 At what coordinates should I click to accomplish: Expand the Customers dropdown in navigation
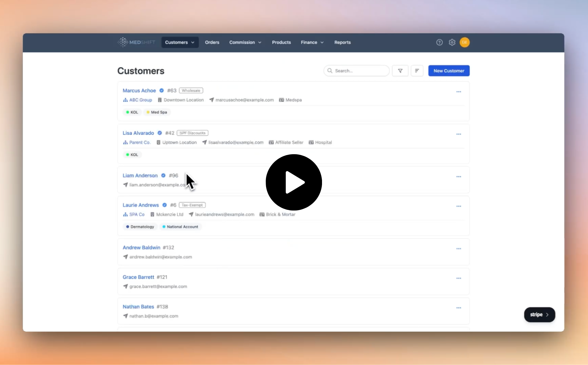[x=180, y=42]
